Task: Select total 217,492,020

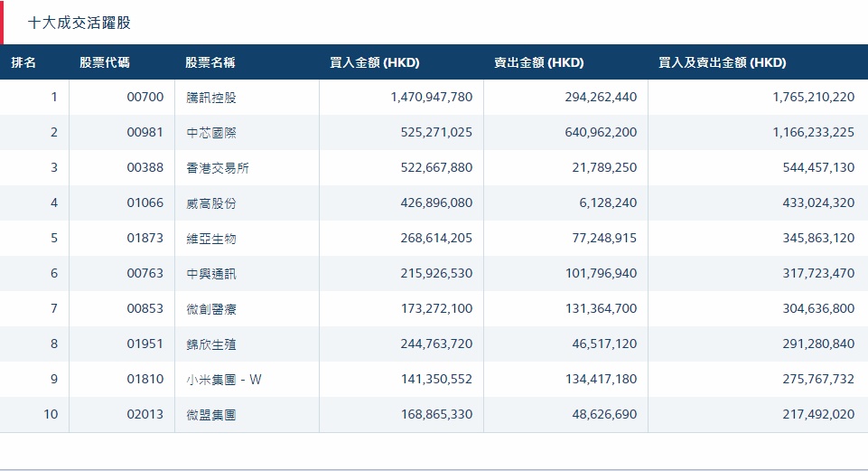Action: (x=818, y=414)
